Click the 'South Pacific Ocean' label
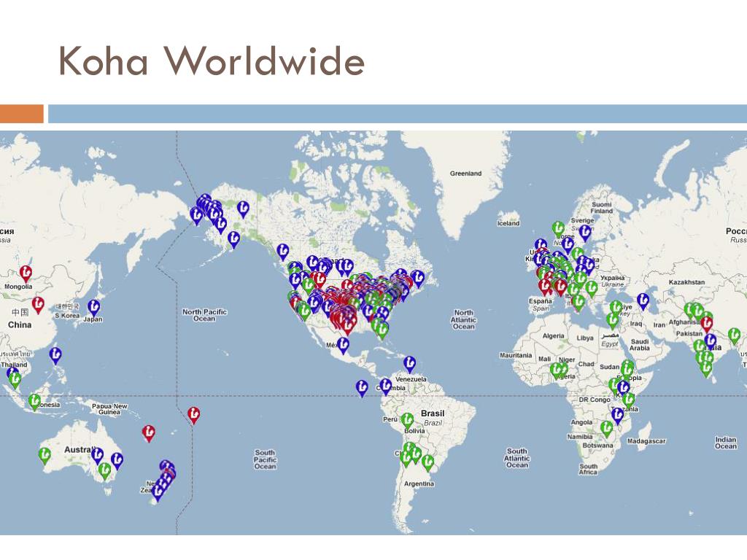The width and height of the screenshot is (747, 560). coord(265,459)
